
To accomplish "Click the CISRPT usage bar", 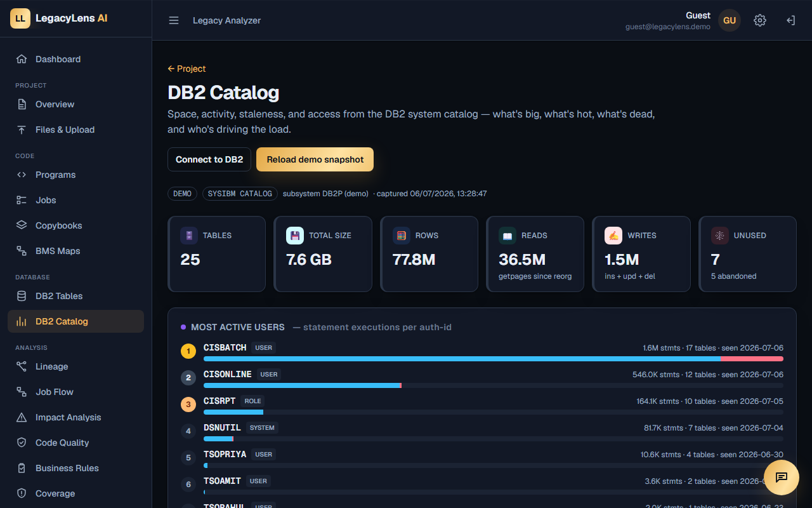I will point(494,412).
